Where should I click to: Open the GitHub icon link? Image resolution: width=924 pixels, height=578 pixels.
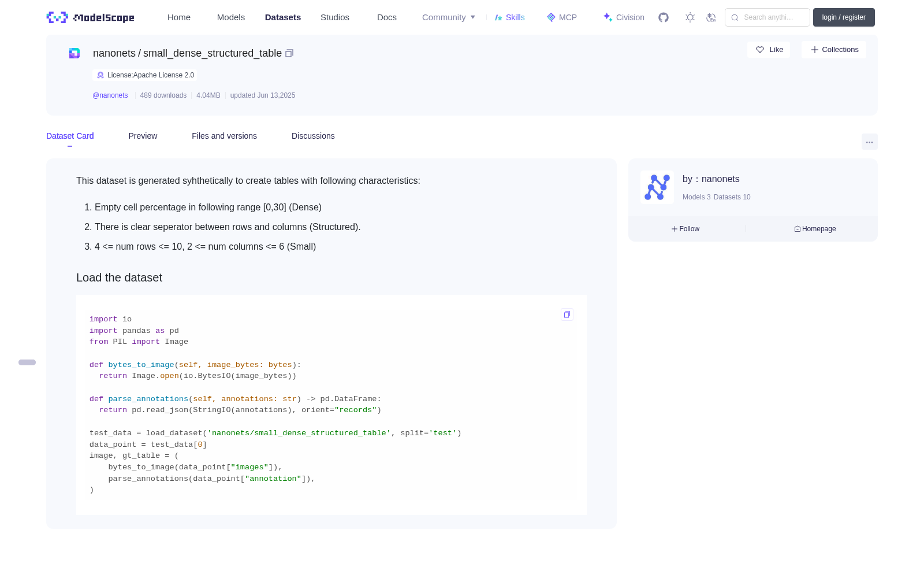tap(664, 17)
